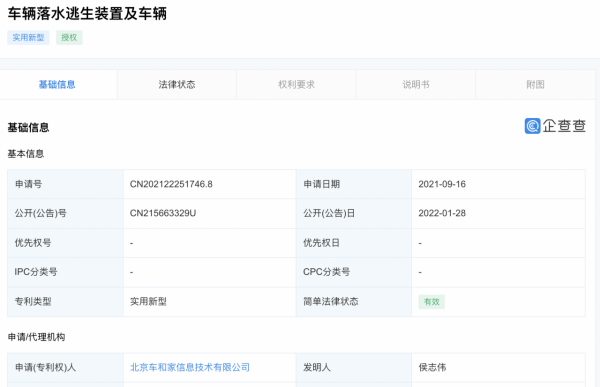600x387 pixels.
Task: Open the 基础信息 tab
Action: pyautogui.click(x=57, y=85)
